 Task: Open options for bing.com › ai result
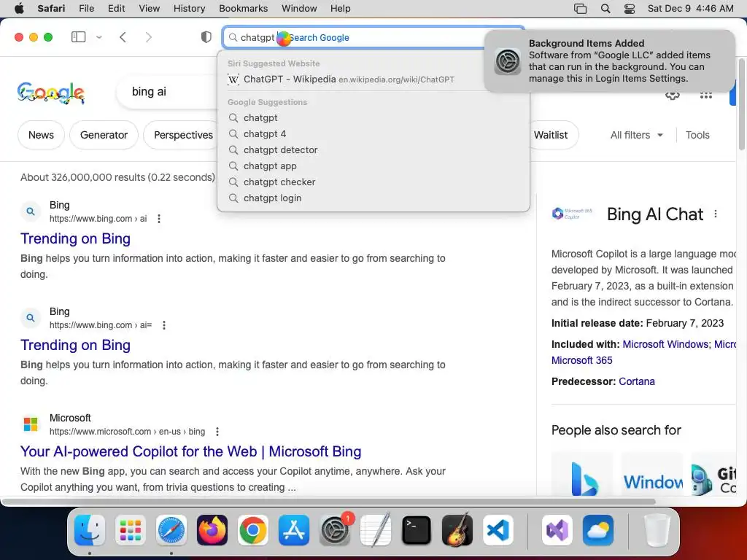coord(159,219)
